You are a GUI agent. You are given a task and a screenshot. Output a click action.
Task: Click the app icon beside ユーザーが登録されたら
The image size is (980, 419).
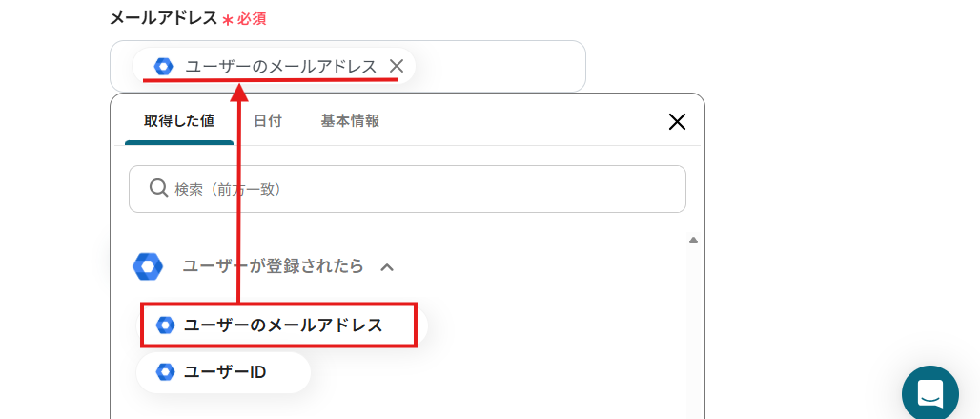point(148,266)
